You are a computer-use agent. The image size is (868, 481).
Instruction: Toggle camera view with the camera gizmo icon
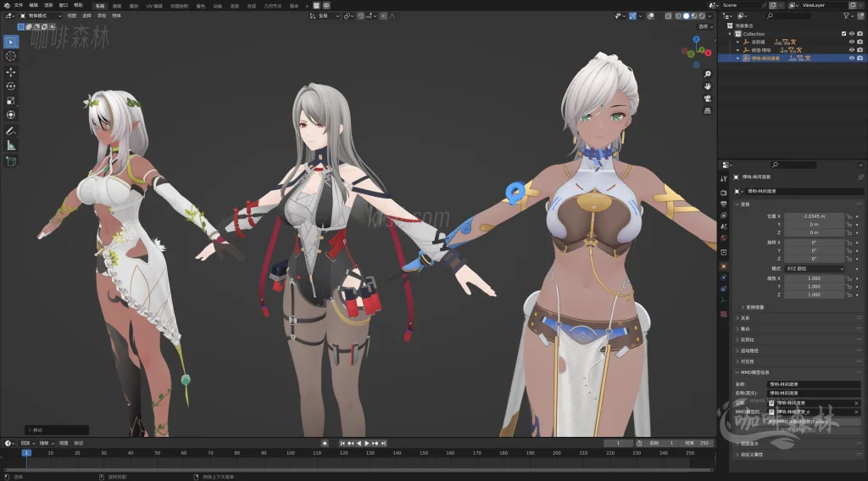pos(708,98)
